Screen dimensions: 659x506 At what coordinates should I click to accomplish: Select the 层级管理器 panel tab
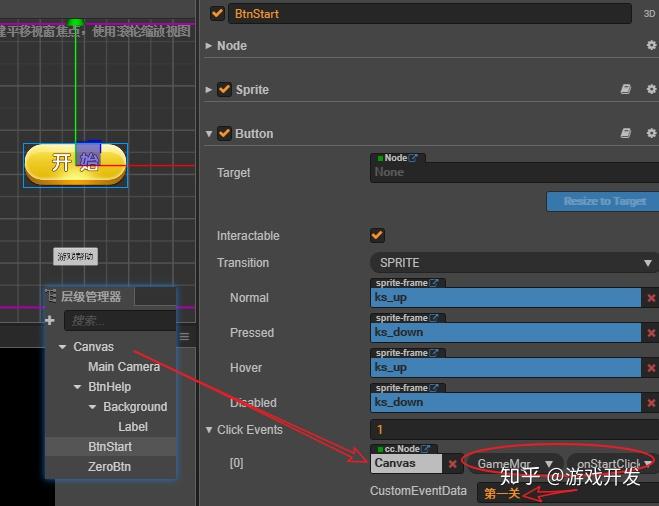coord(90,296)
